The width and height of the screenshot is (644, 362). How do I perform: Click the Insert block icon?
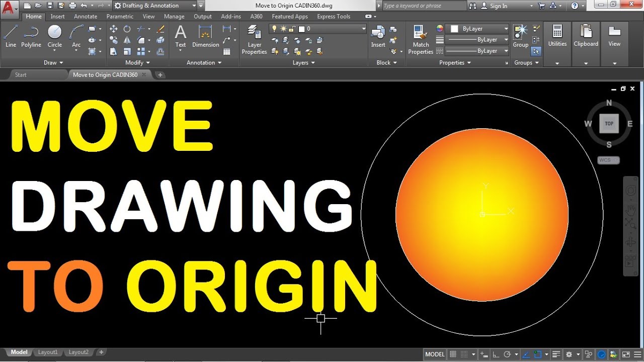coord(378,36)
